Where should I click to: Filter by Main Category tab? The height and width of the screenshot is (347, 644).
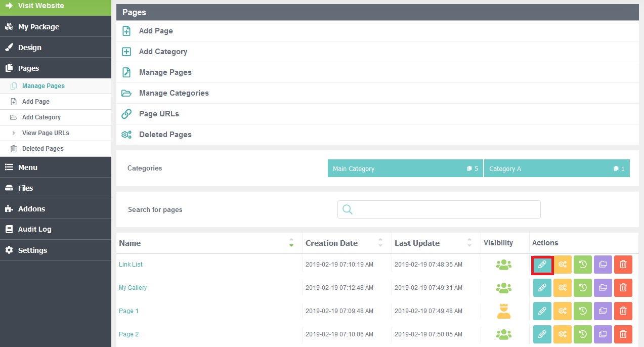pyautogui.click(x=405, y=168)
